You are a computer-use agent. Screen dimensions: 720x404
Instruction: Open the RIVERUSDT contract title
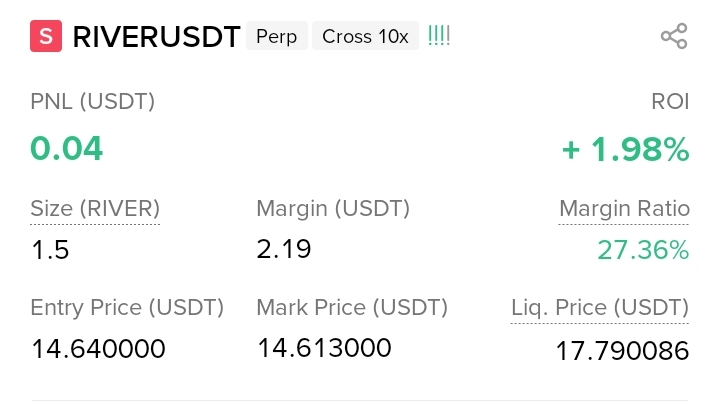[x=156, y=37]
